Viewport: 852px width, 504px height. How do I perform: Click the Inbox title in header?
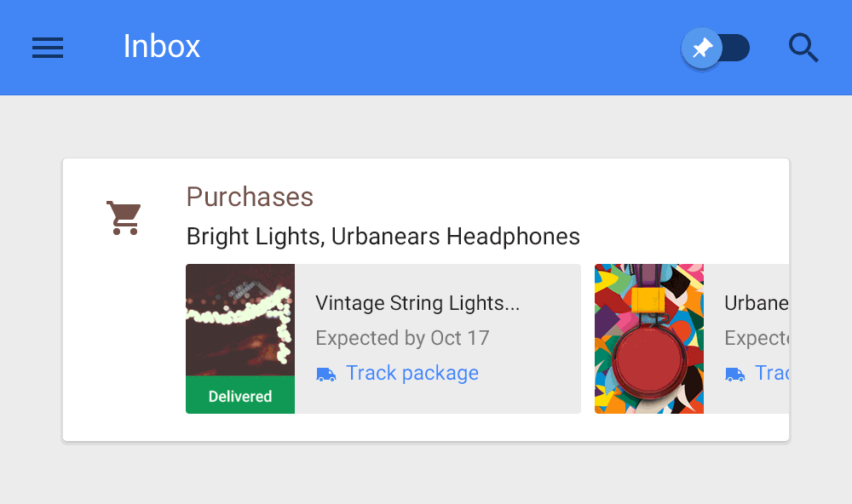click(x=161, y=46)
